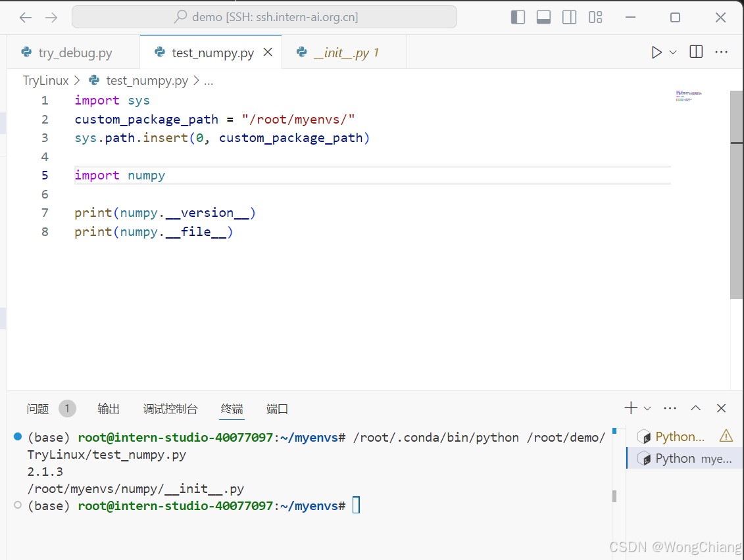Open the 端口 (Ports) panel tab
Screen dimensions: 744x560
(277, 409)
